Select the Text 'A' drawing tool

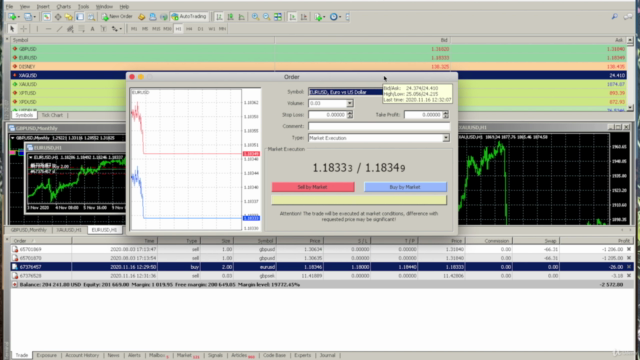(93, 29)
